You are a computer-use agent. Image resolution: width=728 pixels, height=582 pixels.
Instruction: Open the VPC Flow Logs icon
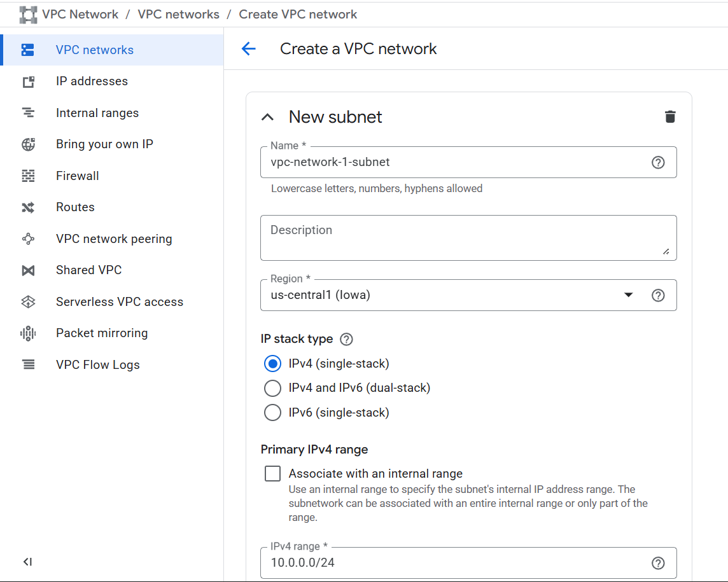point(28,364)
